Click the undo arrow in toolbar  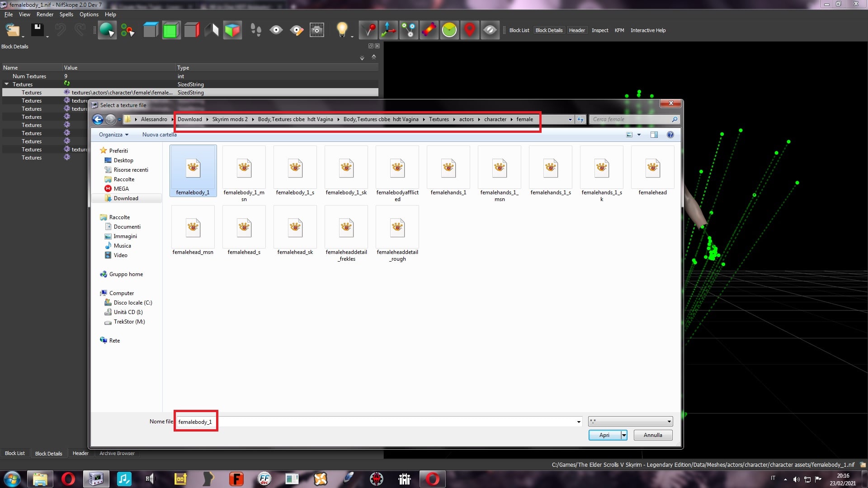pyautogui.click(x=60, y=30)
